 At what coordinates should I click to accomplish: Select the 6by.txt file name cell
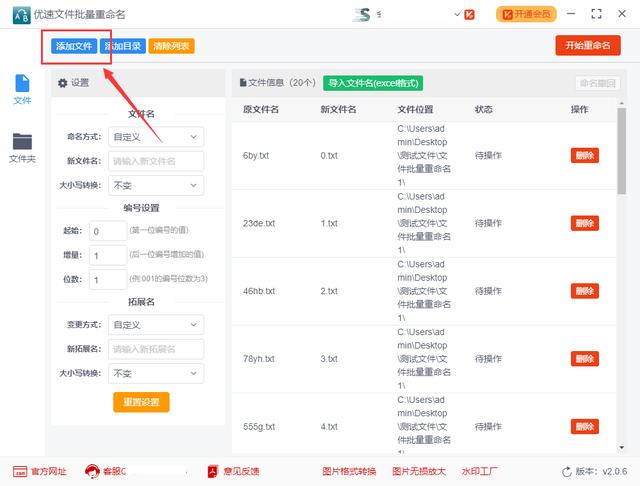pyautogui.click(x=256, y=155)
